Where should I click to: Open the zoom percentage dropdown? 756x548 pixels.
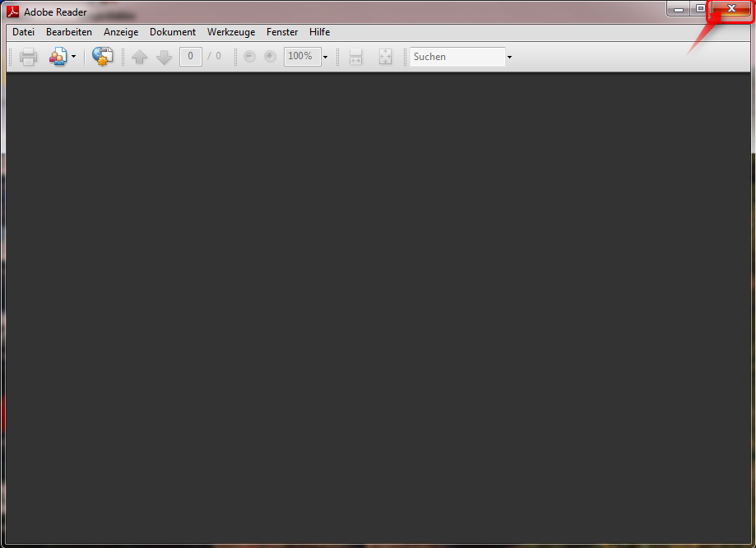pos(325,56)
